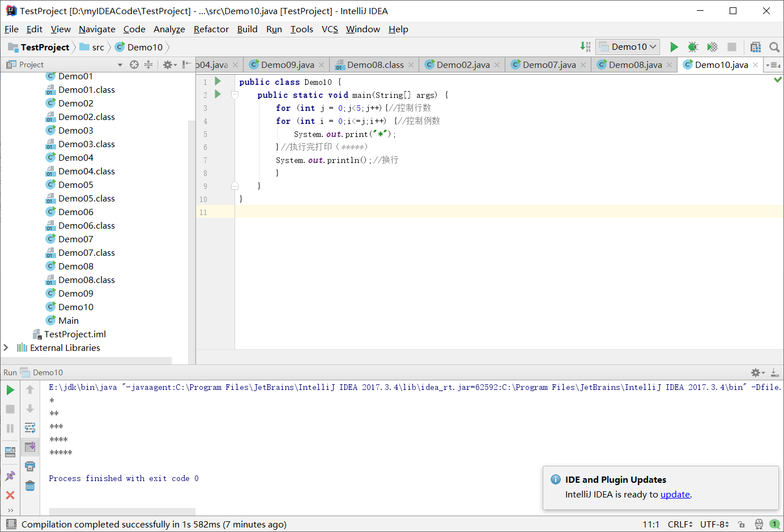The height and width of the screenshot is (532, 784).
Task: Open the Build menu
Action: coord(247,29)
